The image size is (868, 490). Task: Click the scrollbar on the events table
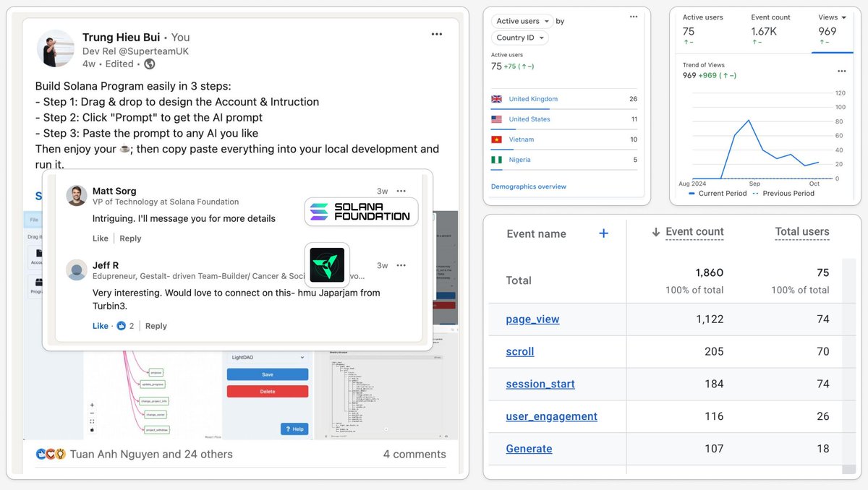coord(849,366)
